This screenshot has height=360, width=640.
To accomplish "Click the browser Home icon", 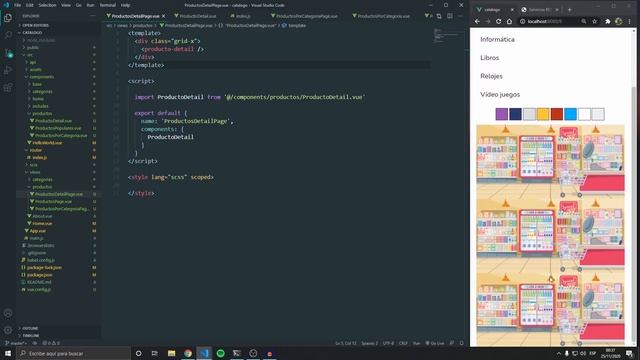I will (x=509, y=21).
